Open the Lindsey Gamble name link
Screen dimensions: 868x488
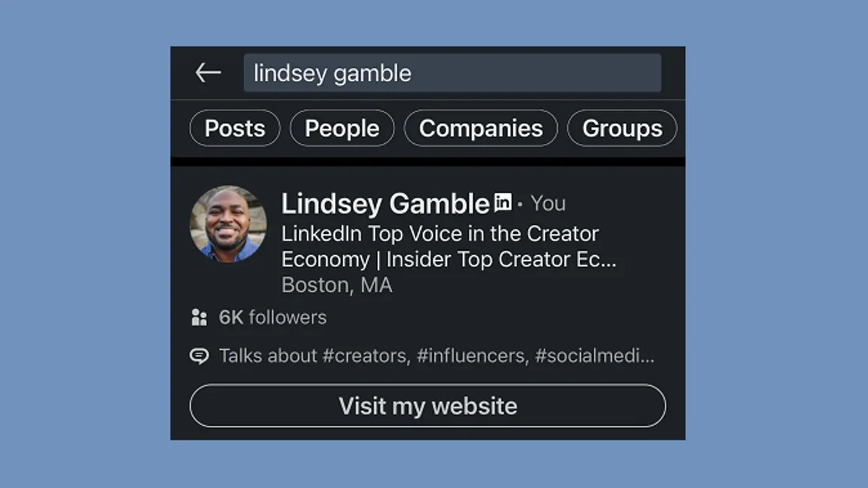386,204
